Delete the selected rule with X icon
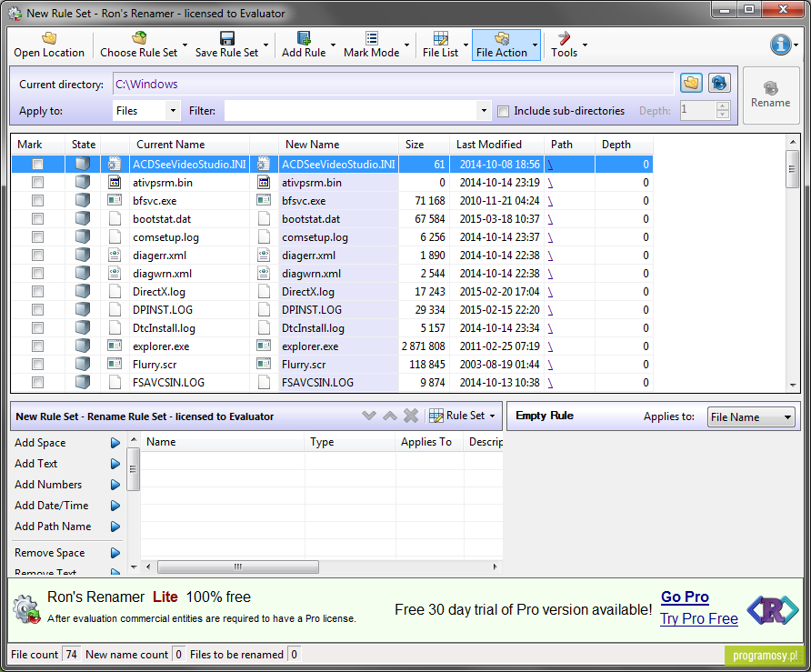 click(x=411, y=416)
